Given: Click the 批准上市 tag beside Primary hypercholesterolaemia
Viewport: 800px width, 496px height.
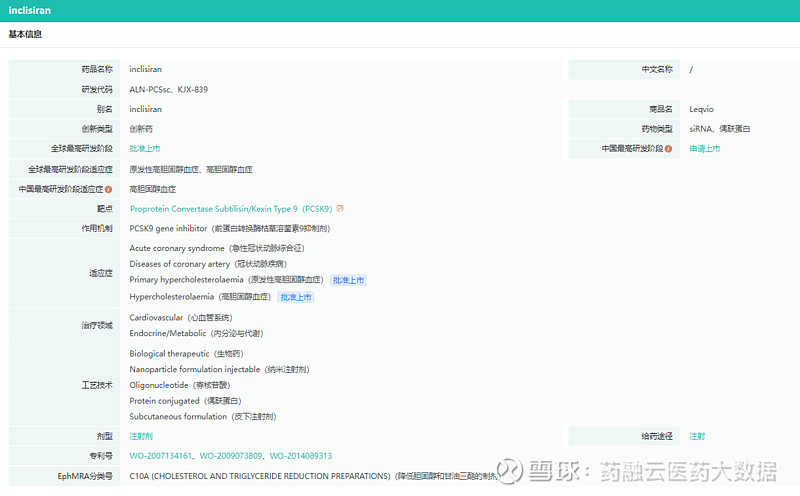Looking at the screenshot, I should coord(348,280).
